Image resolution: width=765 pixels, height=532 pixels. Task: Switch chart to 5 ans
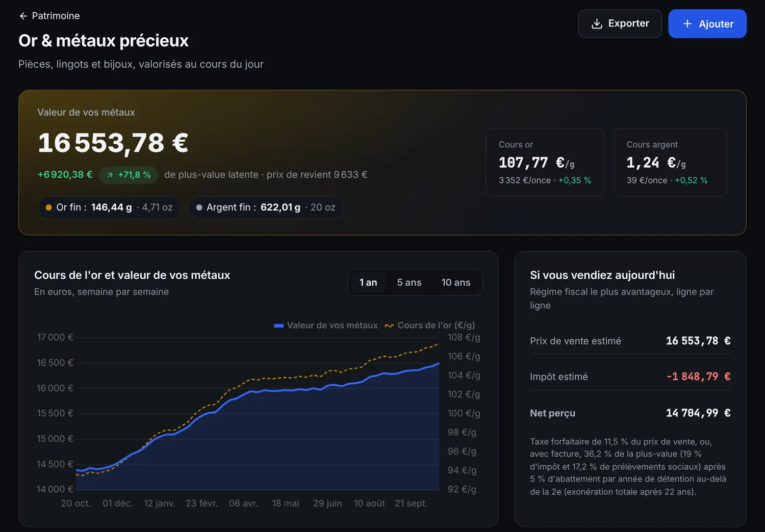coord(409,282)
